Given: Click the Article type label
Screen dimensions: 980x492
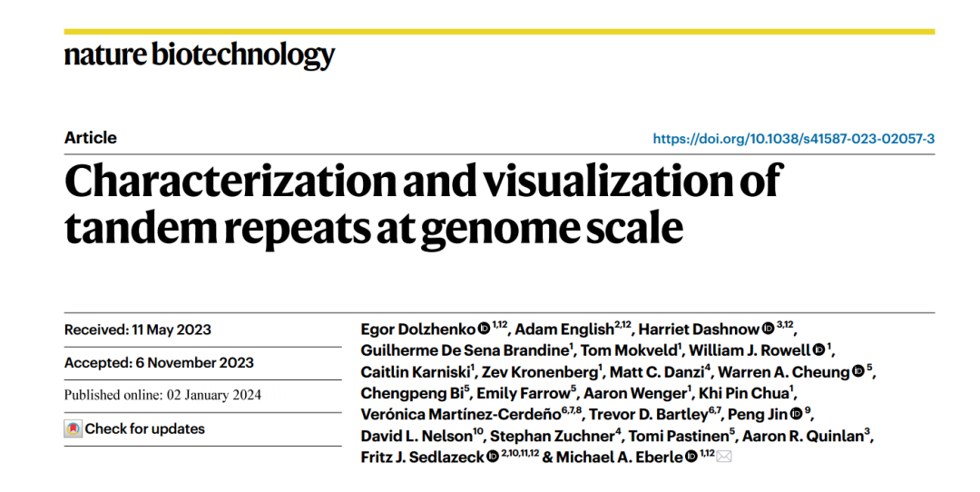Looking at the screenshot, I should (x=91, y=138).
